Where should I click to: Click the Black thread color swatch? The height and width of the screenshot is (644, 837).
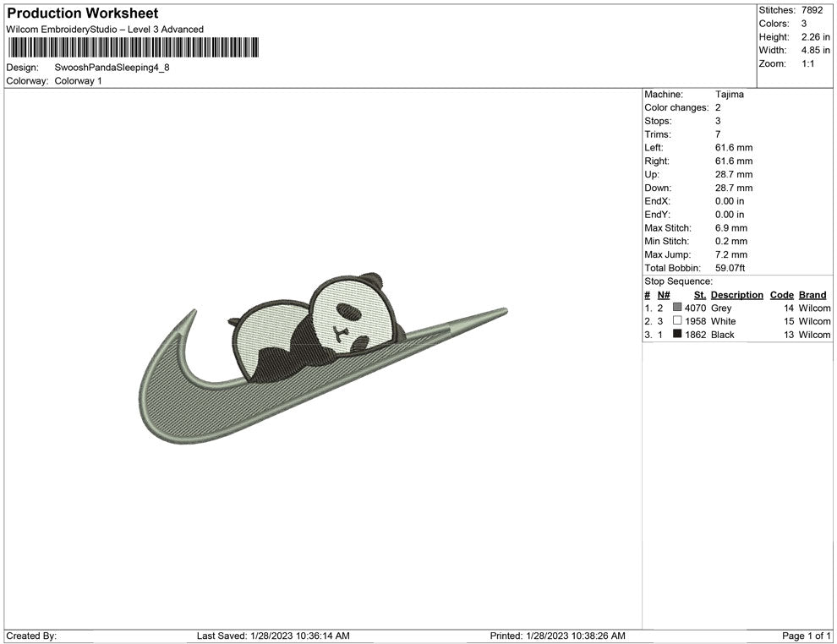[x=677, y=334]
